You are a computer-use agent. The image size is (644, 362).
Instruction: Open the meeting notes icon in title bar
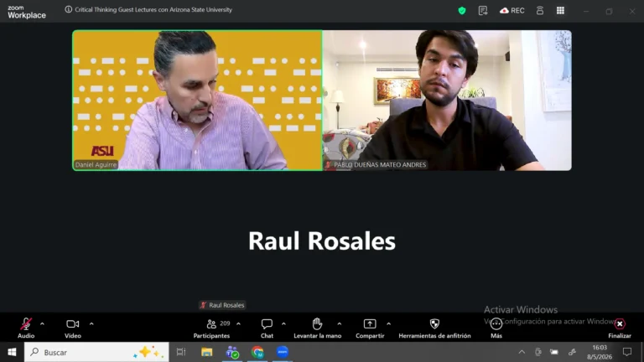click(483, 11)
